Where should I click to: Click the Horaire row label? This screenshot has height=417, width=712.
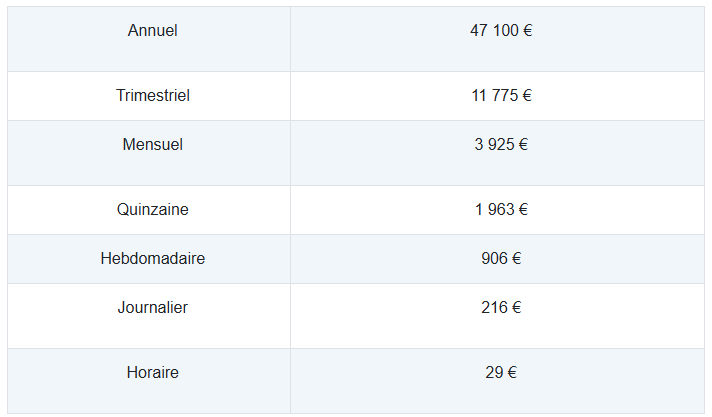coord(153,372)
